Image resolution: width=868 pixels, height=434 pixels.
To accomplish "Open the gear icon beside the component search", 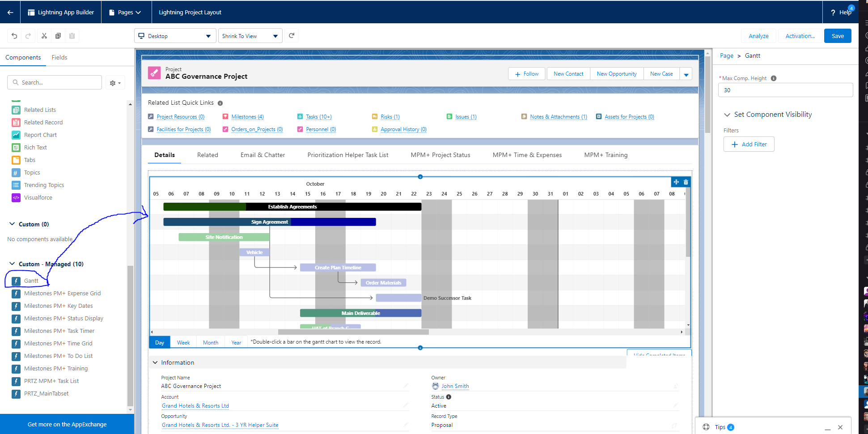I will 115,82.
